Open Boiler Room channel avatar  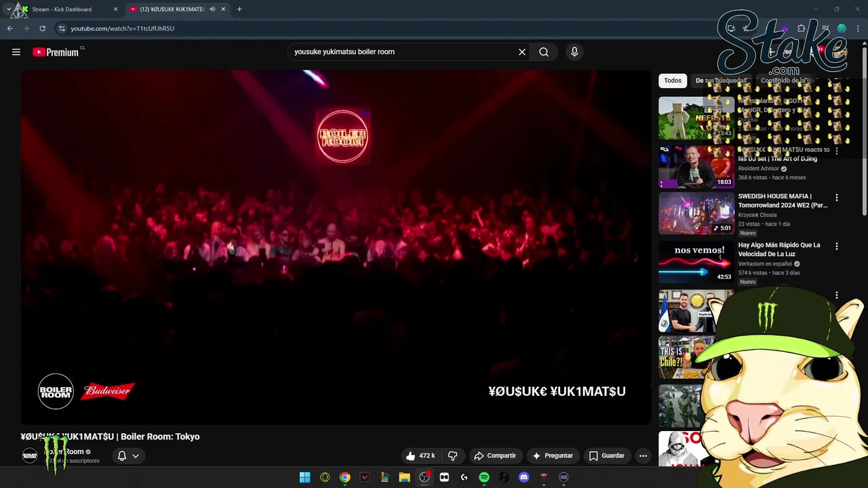(30, 455)
